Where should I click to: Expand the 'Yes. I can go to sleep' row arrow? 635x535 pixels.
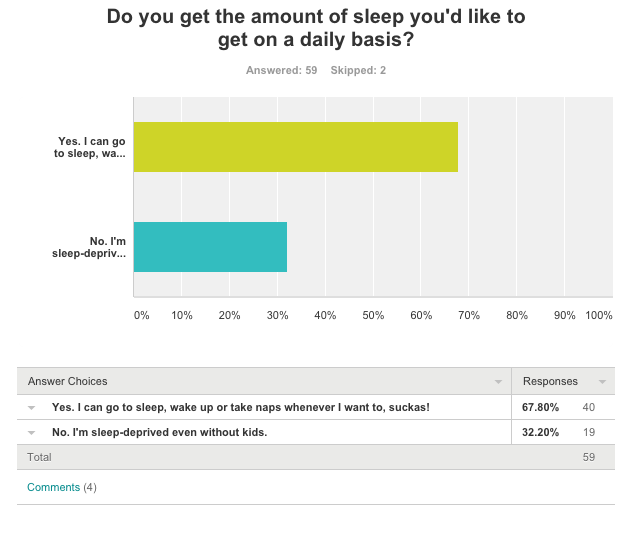coord(31,408)
